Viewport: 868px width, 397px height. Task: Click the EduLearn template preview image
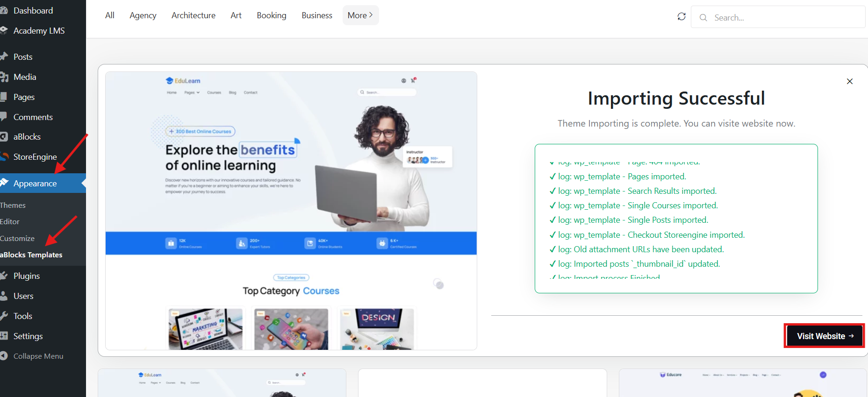[291, 211]
